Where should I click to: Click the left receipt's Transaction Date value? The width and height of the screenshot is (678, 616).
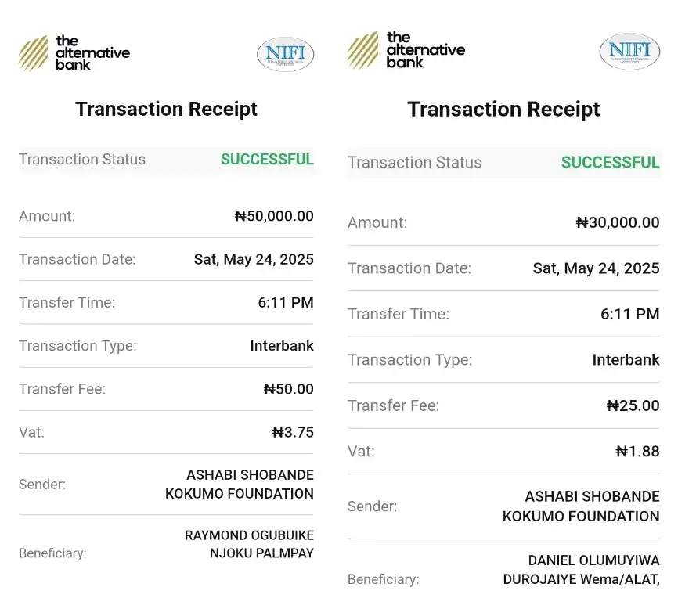(x=254, y=259)
